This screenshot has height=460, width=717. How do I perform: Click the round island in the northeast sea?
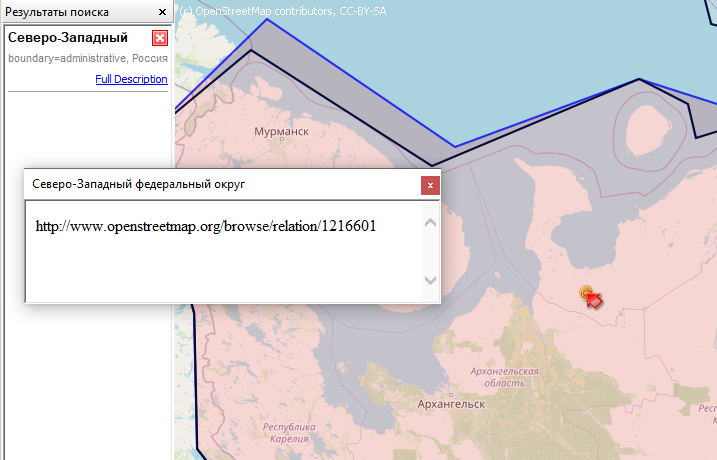click(648, 128)
